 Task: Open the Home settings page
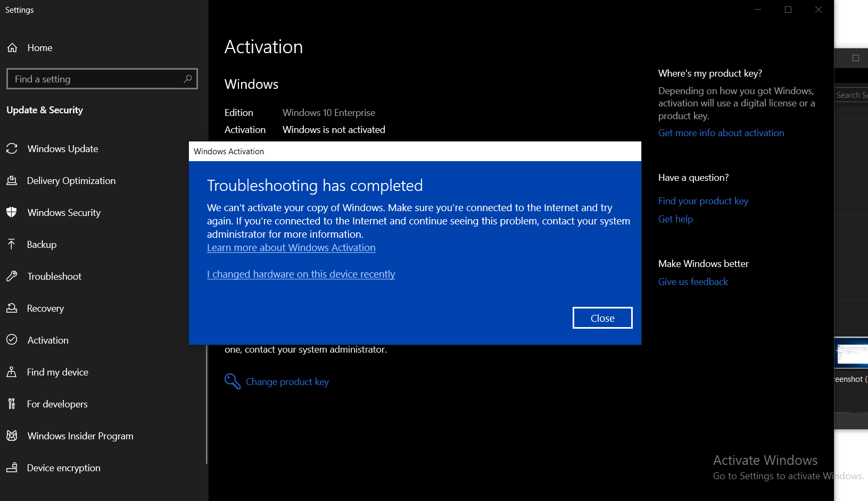point(40,48)
